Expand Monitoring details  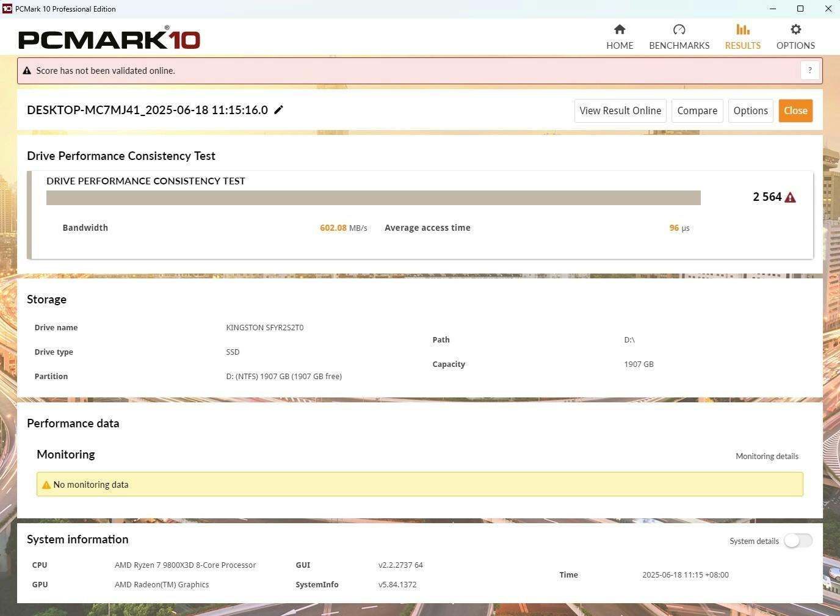[x=767, y=456]
